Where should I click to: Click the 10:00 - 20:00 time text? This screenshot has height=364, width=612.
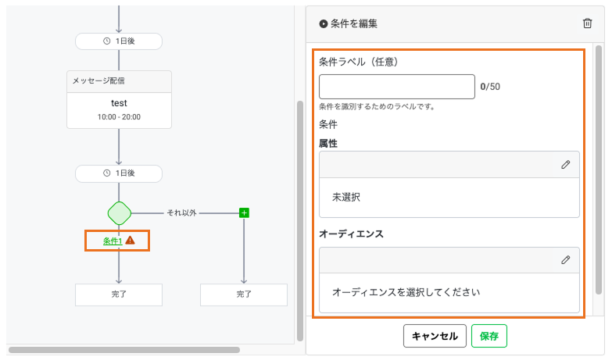point(119,116)
